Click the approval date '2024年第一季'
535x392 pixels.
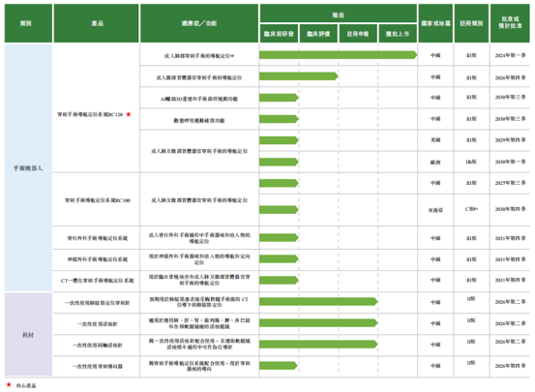[x=510, y=55]
